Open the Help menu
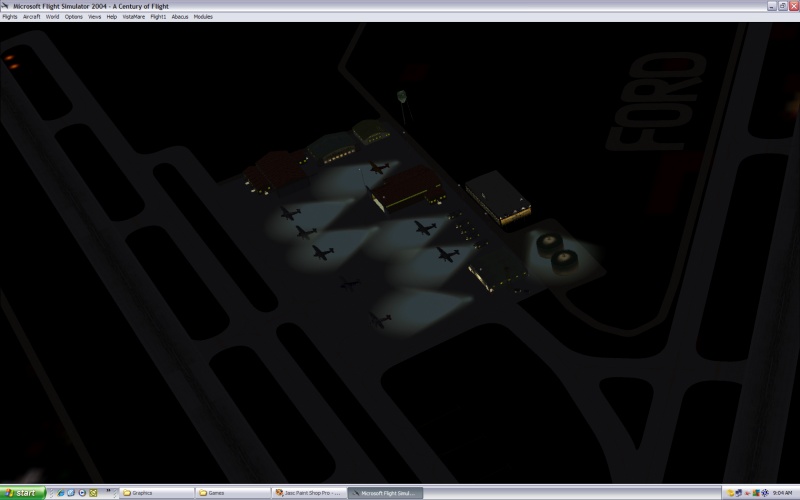Viewport: 800px width, 500px height. (x=112, y=17)
